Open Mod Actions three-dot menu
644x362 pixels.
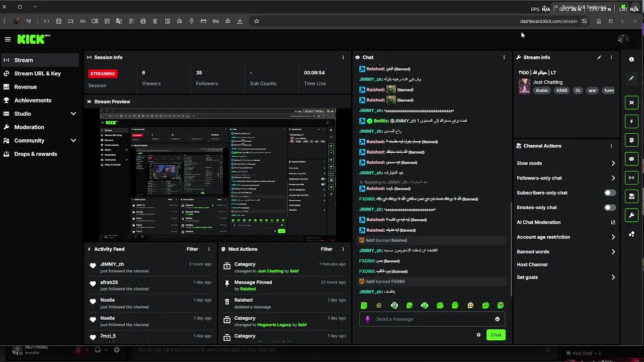pyautogui.click(x=343, y=249)
